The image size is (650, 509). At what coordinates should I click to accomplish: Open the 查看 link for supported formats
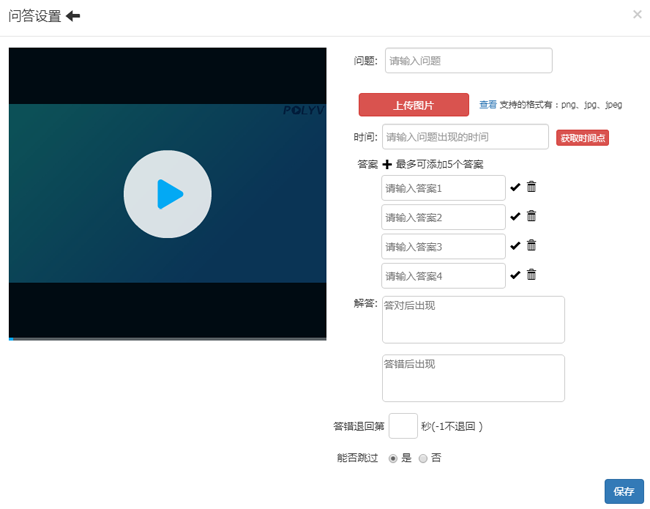pos(487,104)
